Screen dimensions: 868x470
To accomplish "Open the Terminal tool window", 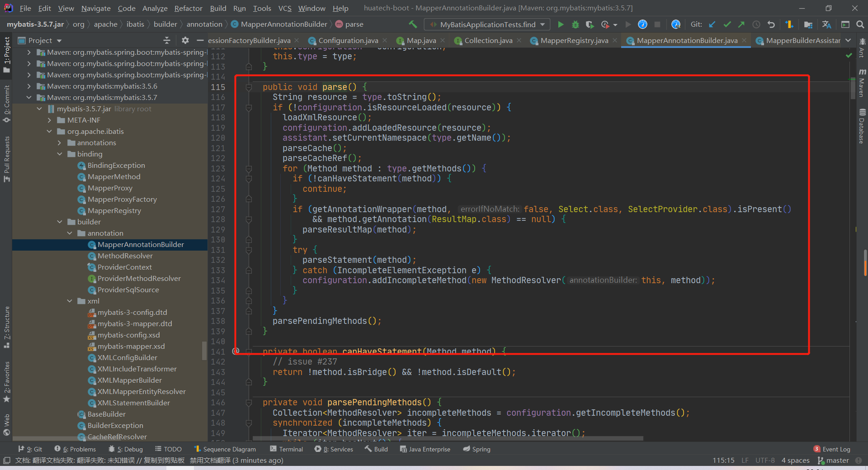I will click(x=286, y=449).
